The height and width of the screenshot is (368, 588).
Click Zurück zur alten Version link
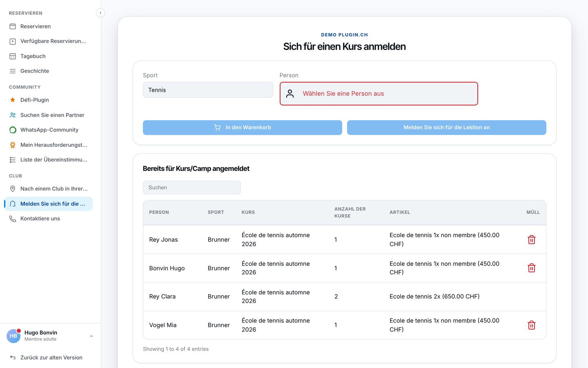point(51,357)
